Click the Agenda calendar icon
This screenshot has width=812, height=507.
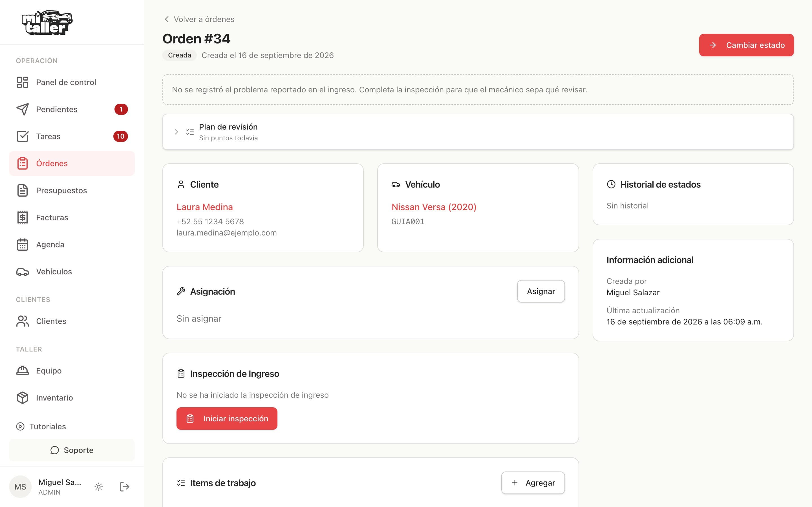[x=23, y=244]
